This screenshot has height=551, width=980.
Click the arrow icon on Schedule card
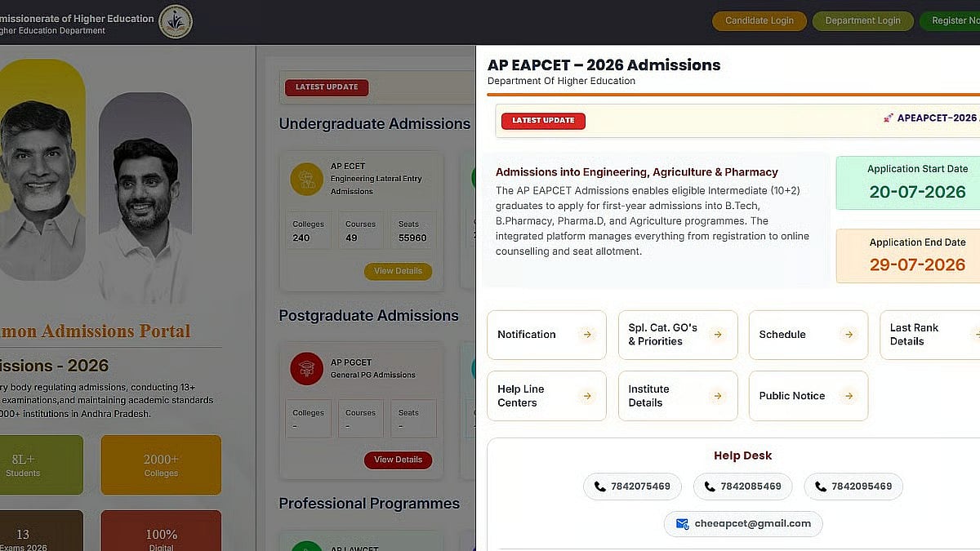(849, 335)
